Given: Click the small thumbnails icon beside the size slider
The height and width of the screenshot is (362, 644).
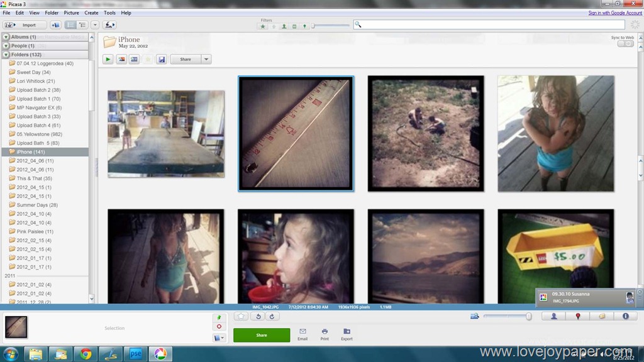Looking at the screenshot, I should 474,316.
